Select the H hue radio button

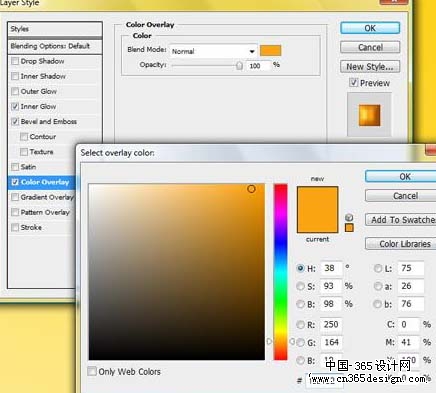point(300,268)
